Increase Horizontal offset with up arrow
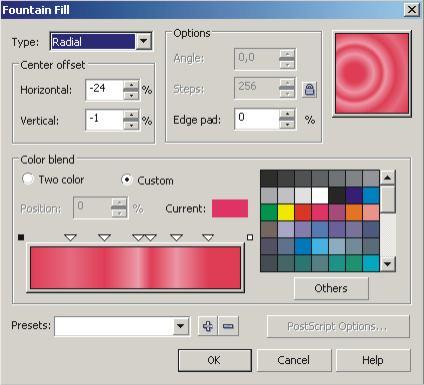 click(131, 84)
